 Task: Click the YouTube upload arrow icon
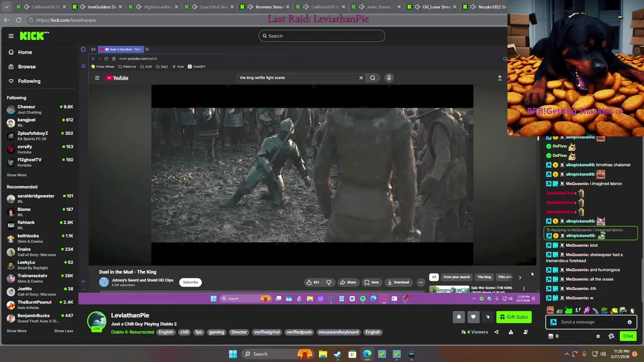(x=500, y=78)
